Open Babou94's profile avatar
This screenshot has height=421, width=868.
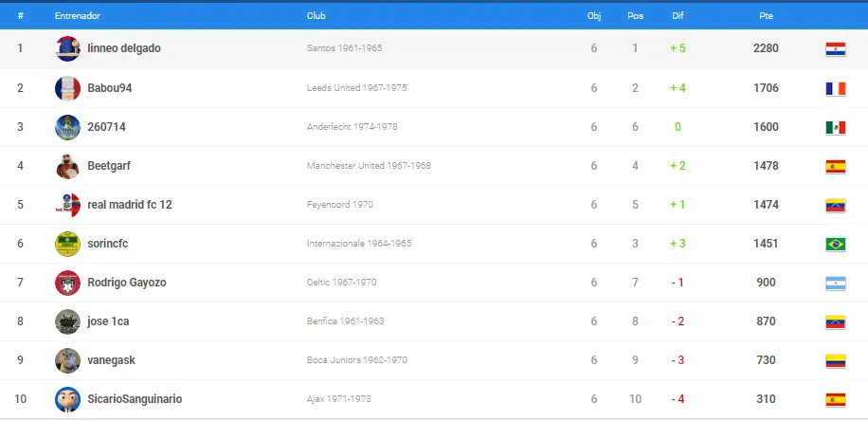[67, 88]
